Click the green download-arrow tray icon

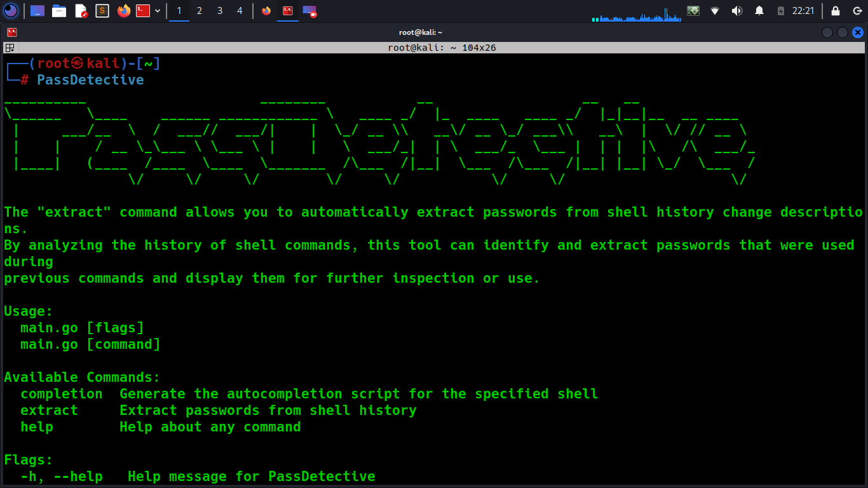pyautogui.click(x=693, y=11)
